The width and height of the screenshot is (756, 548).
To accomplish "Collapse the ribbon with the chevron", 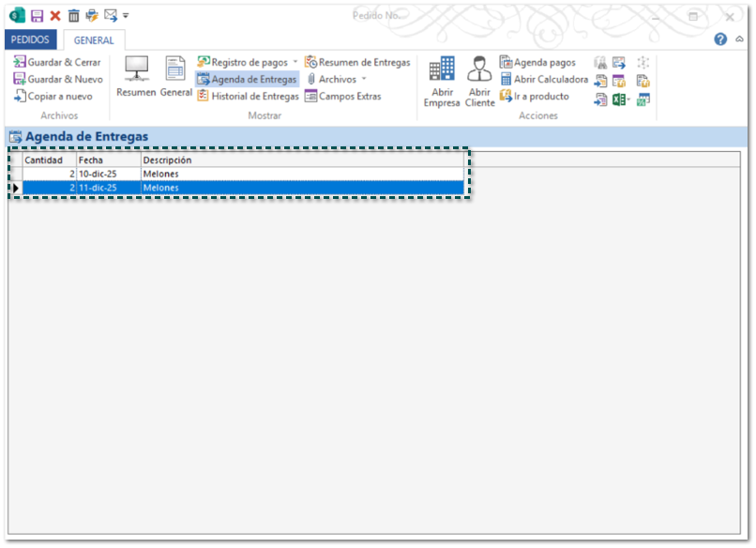I will coord(739,39).
